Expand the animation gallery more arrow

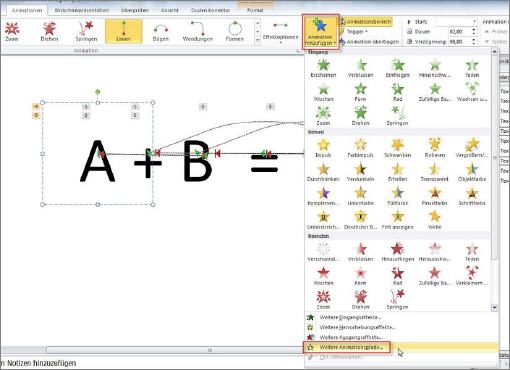click(257, 41)
